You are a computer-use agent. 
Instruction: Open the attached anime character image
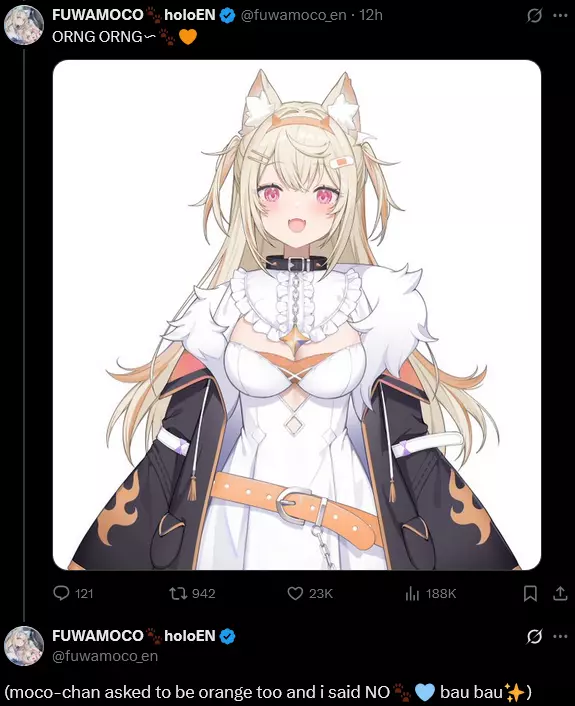click(297, 315)
